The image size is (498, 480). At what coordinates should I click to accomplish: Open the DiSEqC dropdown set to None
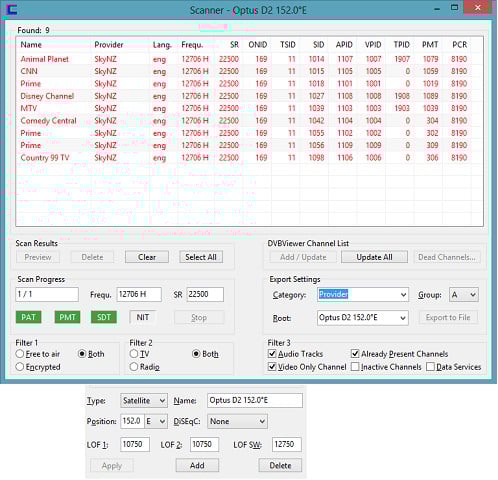237,421
